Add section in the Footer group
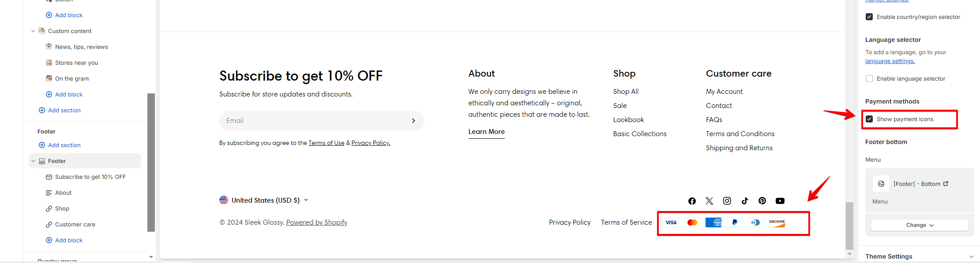 pyautogui.click(x=60, y=145)
